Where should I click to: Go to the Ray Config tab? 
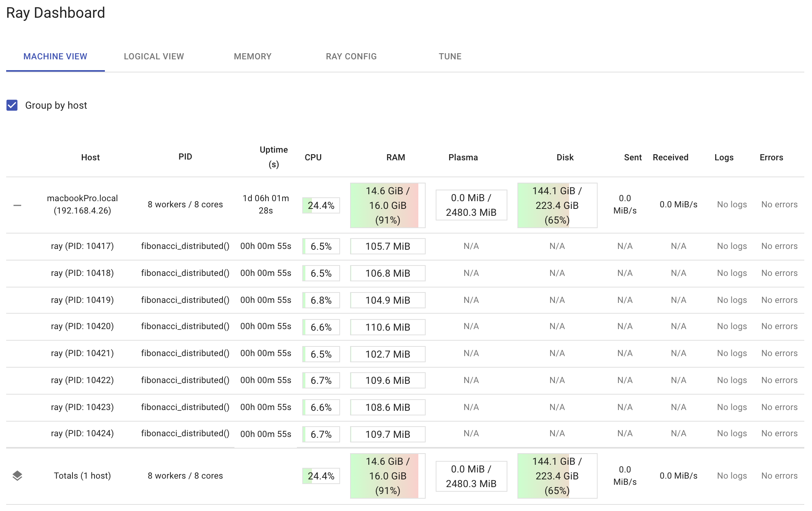pyautogui.click(x=351, y=56)
